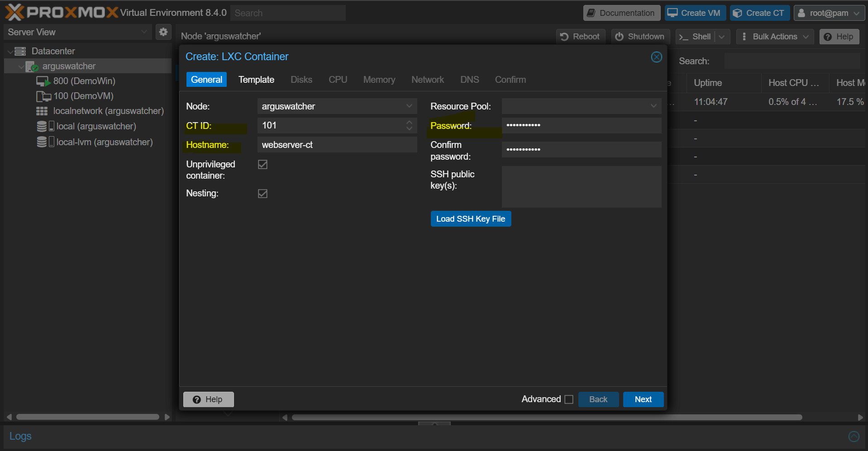
Task: Expand the root@pam user menu
Action: pos(829,13)
